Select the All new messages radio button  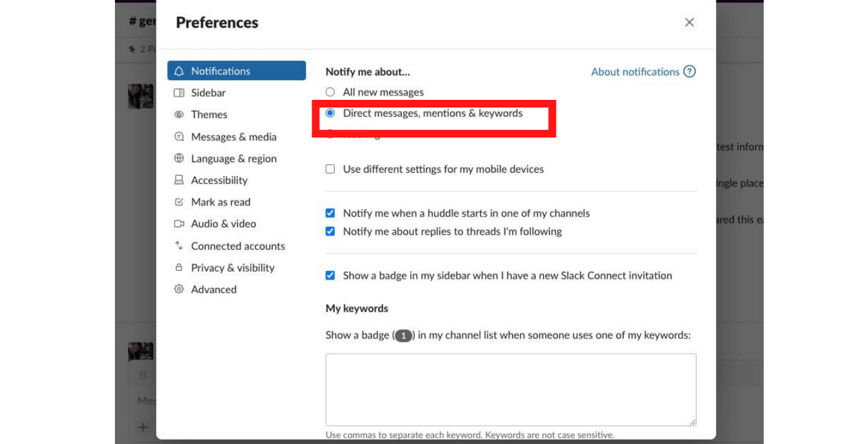pos(330,92)
